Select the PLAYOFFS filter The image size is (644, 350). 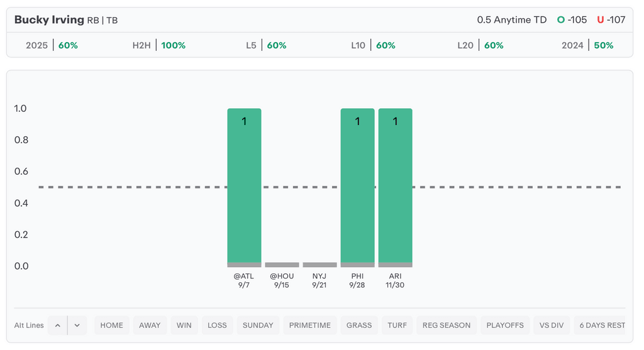pos(505,325)
